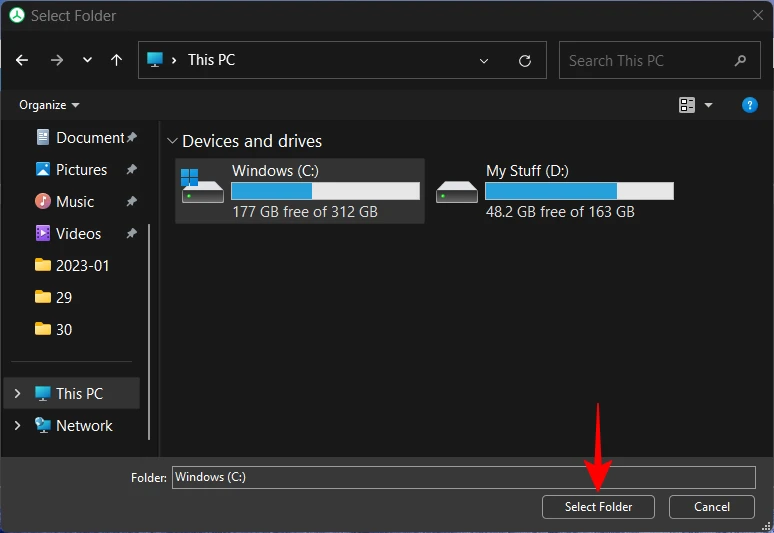Click the Forward navigation arrow
This screenshot has width=774, height=533.
56,60
